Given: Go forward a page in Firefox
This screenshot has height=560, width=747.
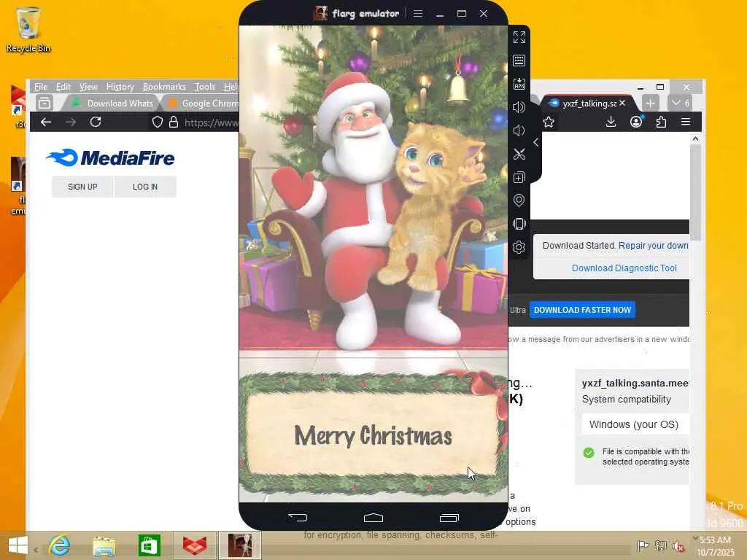Looking at the screenshot, I should coord(71,122).
